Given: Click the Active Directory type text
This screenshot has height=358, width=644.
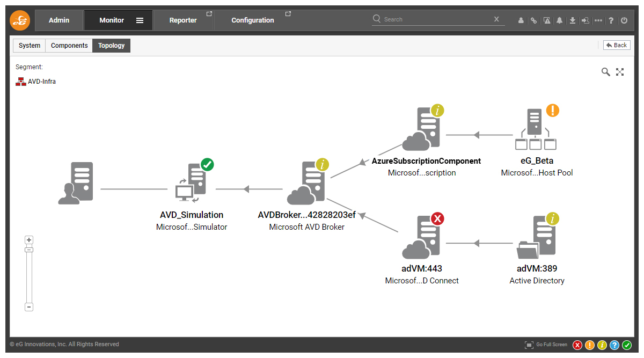Looking at the screenshot, I should (537, 281).
